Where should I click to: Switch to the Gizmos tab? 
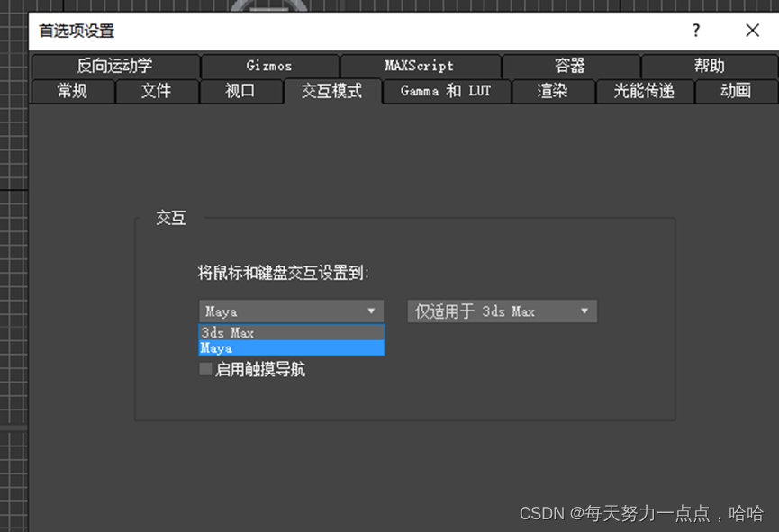(270, 66)
